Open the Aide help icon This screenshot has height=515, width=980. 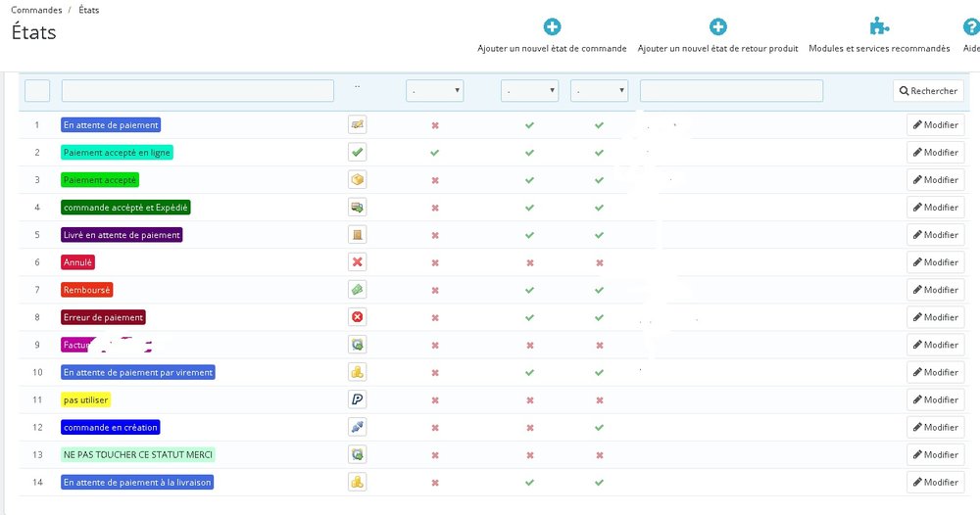(x=971, y=26)
